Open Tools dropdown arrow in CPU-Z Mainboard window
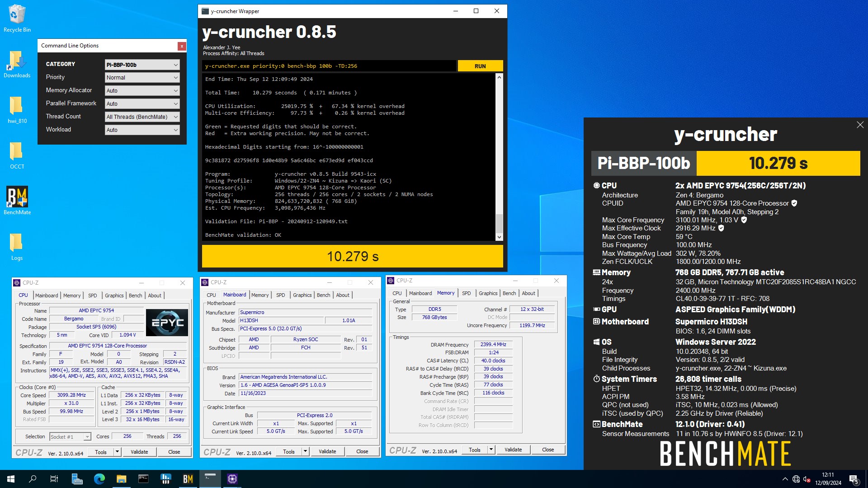The width and height of the screenshot is (868, 488). 305,451
